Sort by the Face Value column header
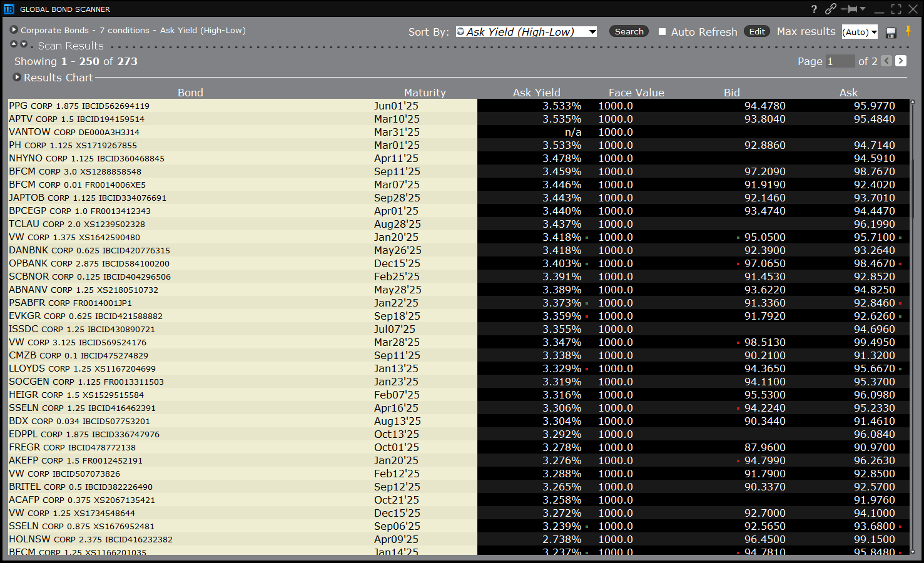The image size is (924, 563). pos(636,93)
